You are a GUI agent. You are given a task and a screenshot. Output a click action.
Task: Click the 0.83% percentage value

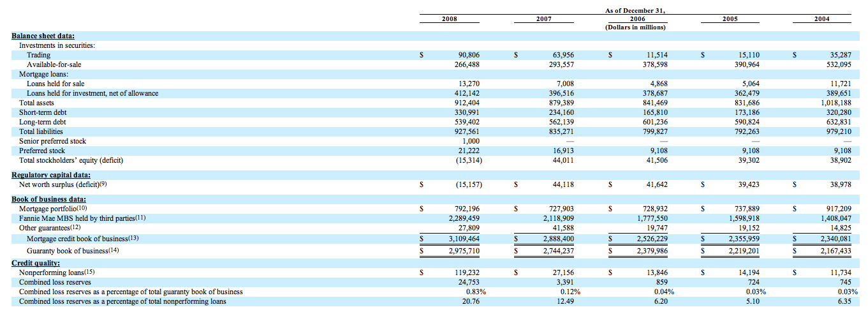[476, 292]
